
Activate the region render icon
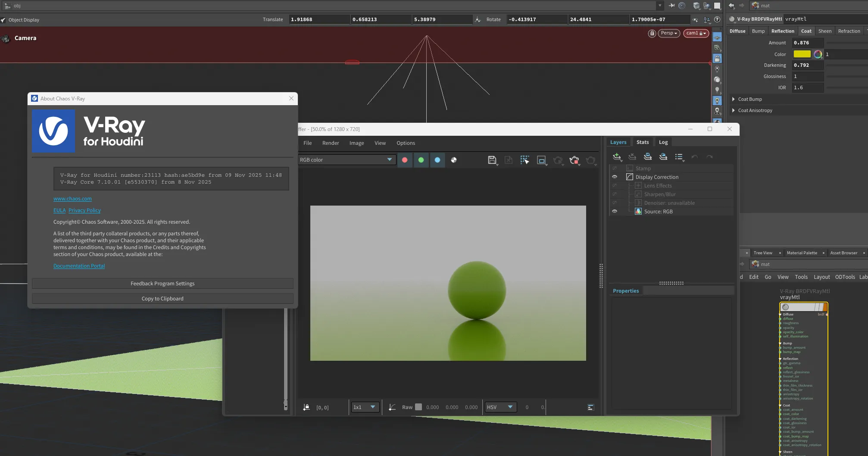click(541, 160)
